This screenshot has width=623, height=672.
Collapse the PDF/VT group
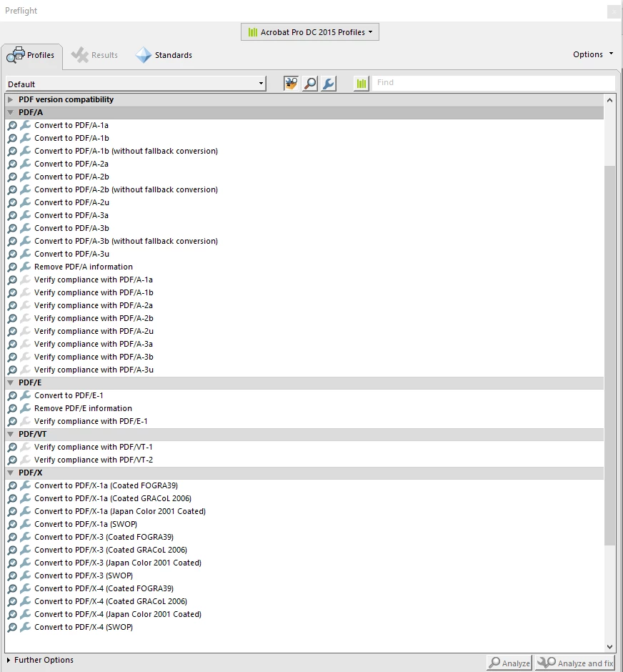(10, 434)
